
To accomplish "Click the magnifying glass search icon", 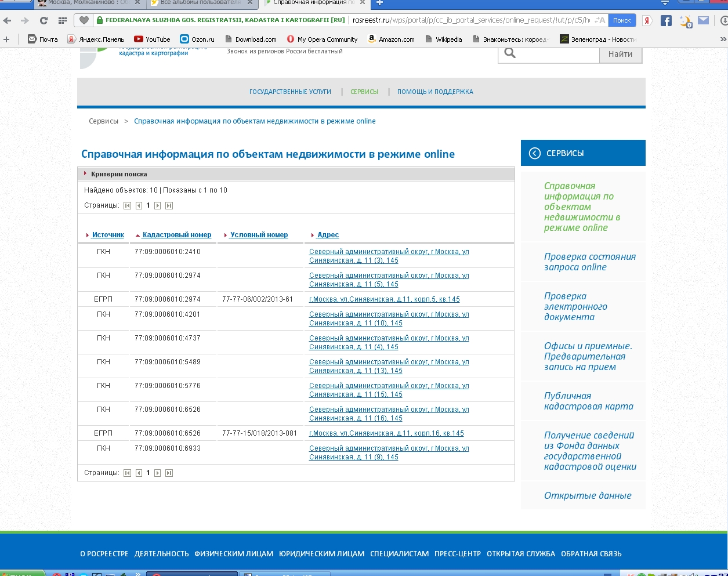I will pyautogui.click(x=510, y=53).
